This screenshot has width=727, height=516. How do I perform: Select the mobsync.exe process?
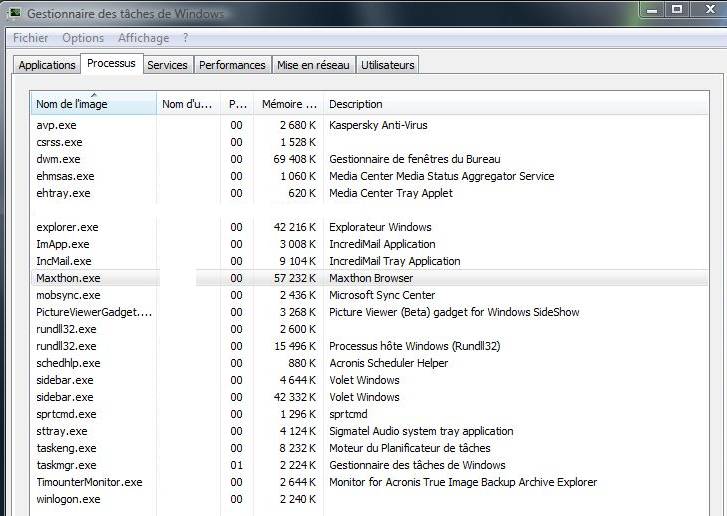tap(370, 295)
